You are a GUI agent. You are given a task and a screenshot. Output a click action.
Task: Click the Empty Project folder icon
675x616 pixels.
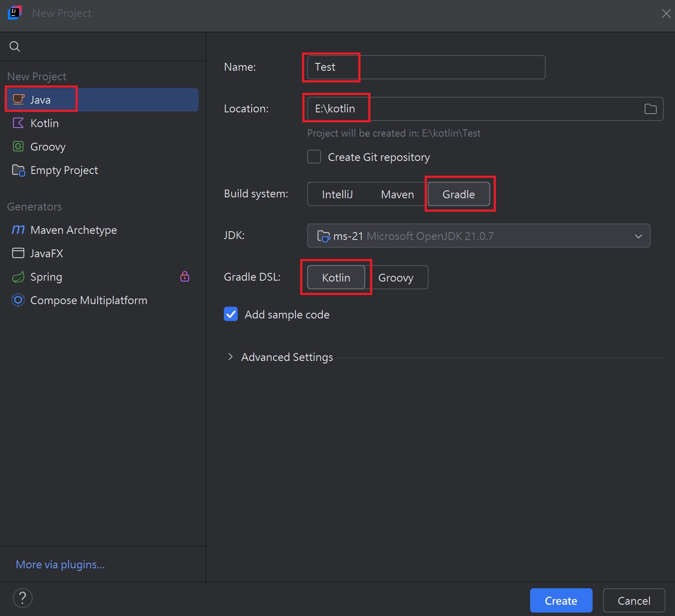18,170
